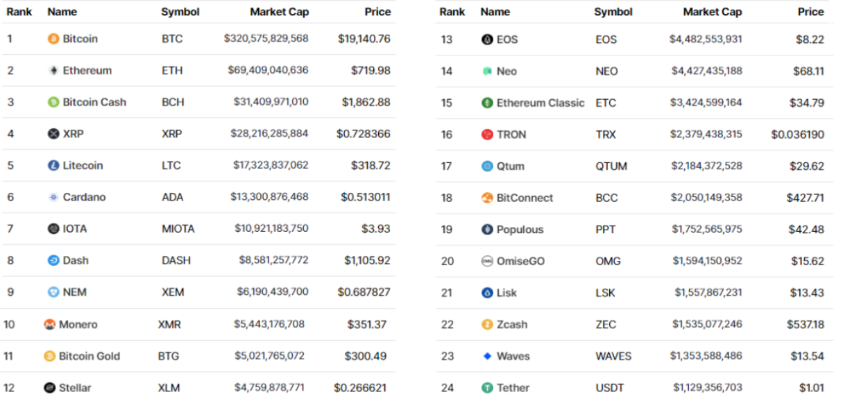Click the XRP logo icon
868x399 pixels.
pos(53,134)
